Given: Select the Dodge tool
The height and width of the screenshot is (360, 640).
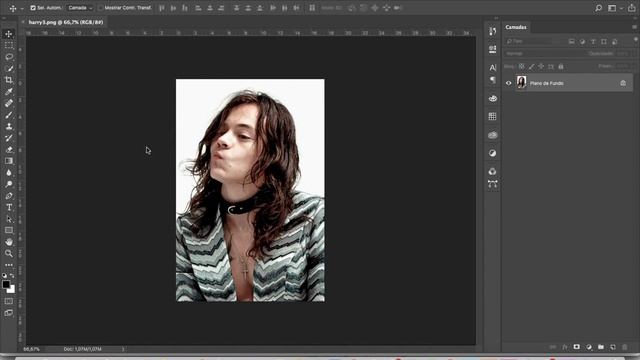Looking at the screenshot, I should pyautogui.click(x=9, y=184).
